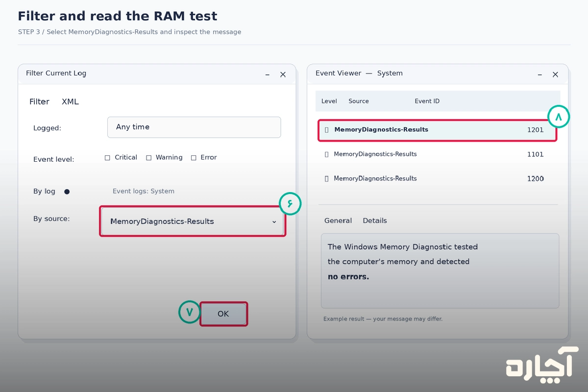Image resolution: width=588 pixels, height=392 pixels.
Task: Close the Event Viewer System window
Action: 555,74
